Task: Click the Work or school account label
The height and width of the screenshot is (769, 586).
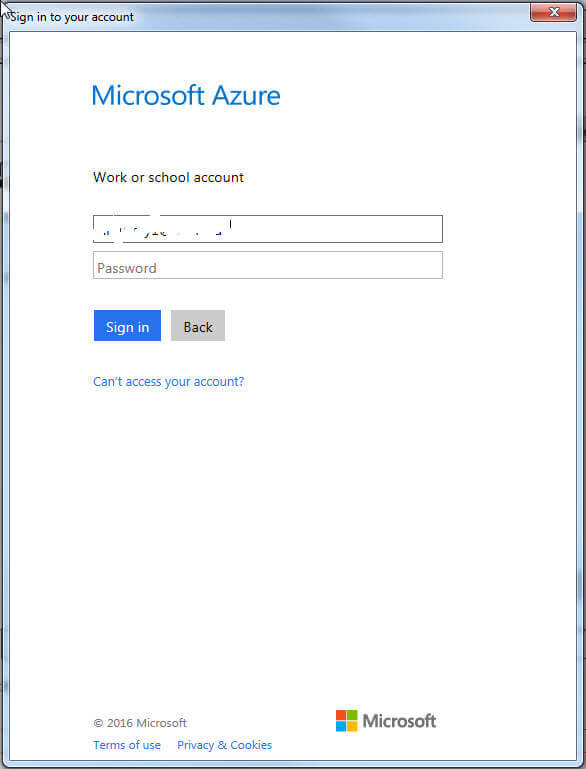Action: pos(168,177)
